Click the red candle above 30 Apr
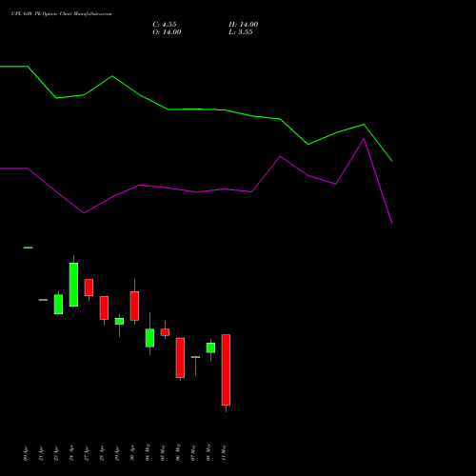The image size is (476, 476). point(134,306)
